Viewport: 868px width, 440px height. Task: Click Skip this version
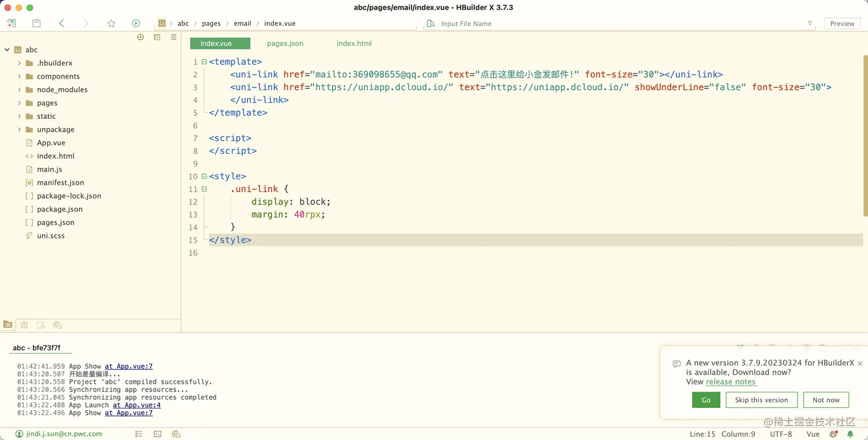pos(762,400)
